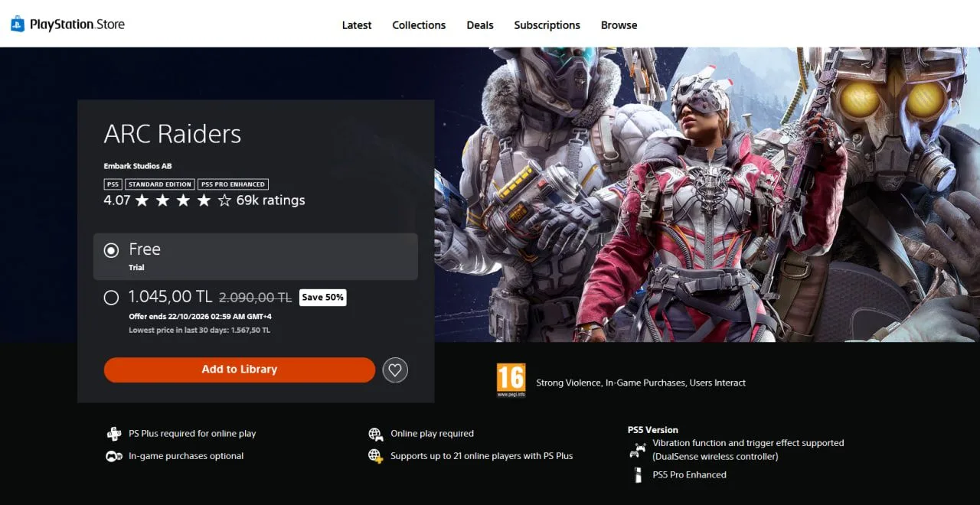Click the Online play required text

pyautogui.click(x=432, y=434)
